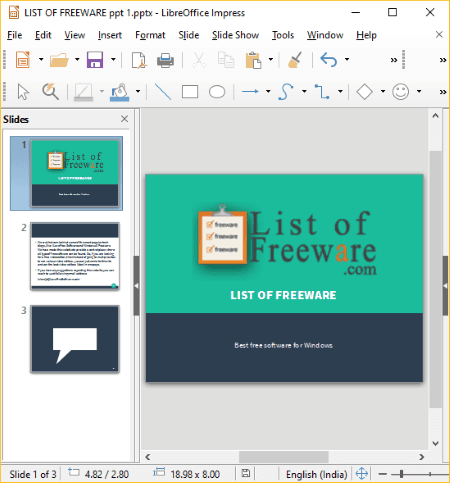
Task: Expand the Save dropdown arrow
Action: (113, 60)
